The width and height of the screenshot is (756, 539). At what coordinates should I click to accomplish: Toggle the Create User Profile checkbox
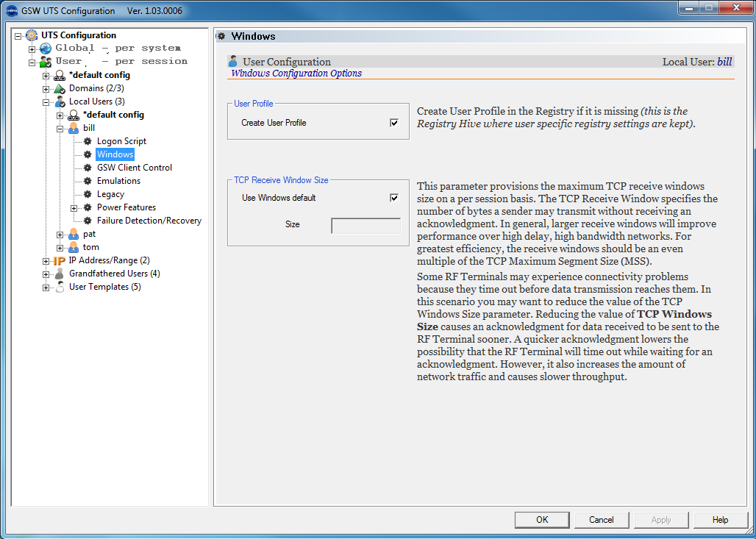394,123
